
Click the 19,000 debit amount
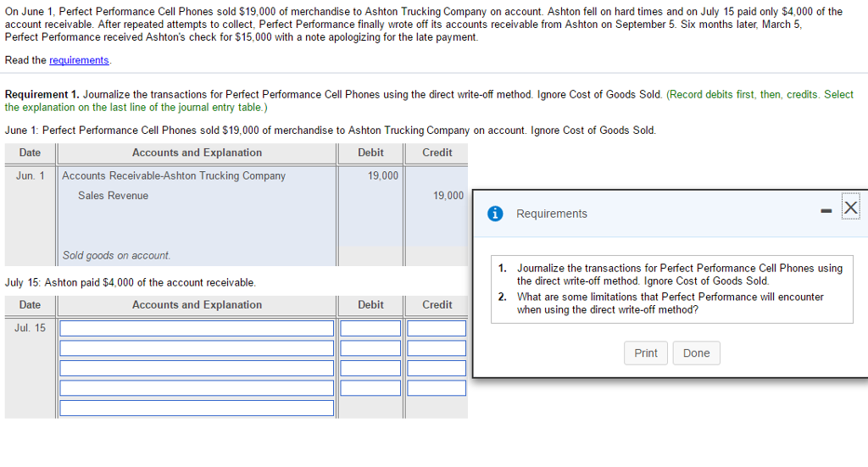383,176
